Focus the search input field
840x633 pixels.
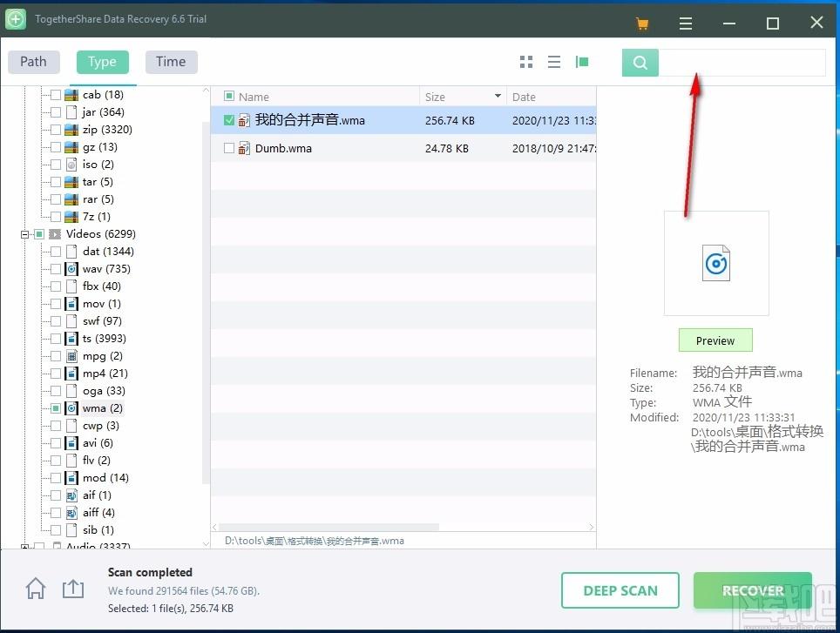point(742,63)
